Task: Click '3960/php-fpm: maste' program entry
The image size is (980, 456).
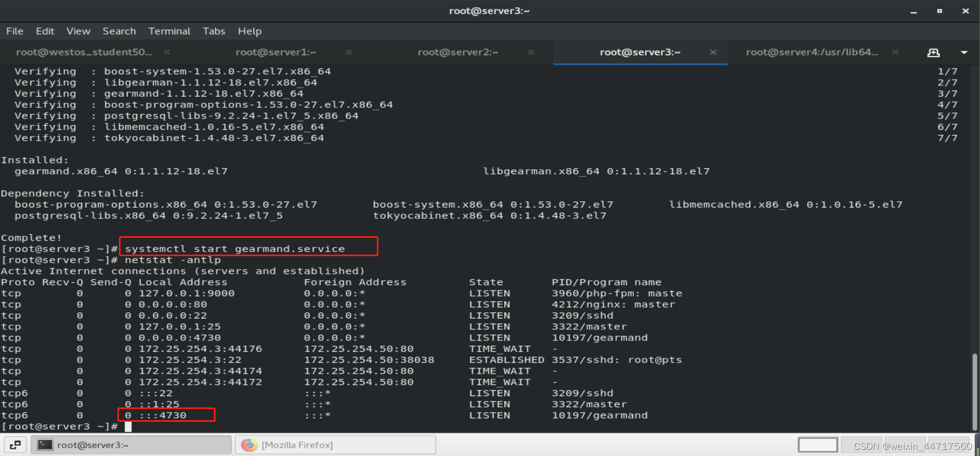Action: (x=617, y=293)
